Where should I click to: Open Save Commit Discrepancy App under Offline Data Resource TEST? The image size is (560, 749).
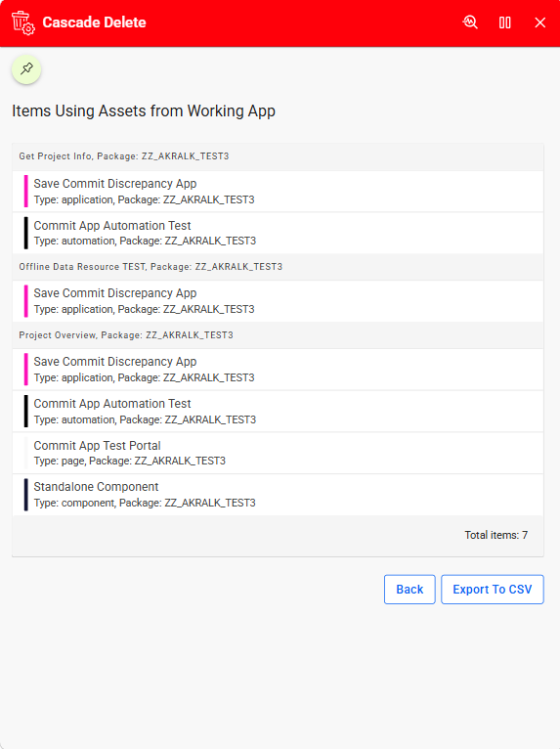point(278,301)
